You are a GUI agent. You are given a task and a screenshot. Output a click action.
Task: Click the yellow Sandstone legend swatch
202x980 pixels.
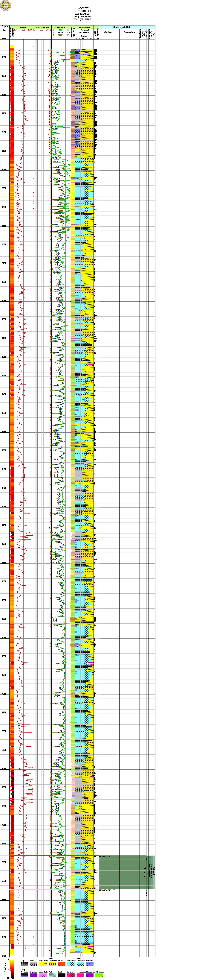tap(43, 964)
